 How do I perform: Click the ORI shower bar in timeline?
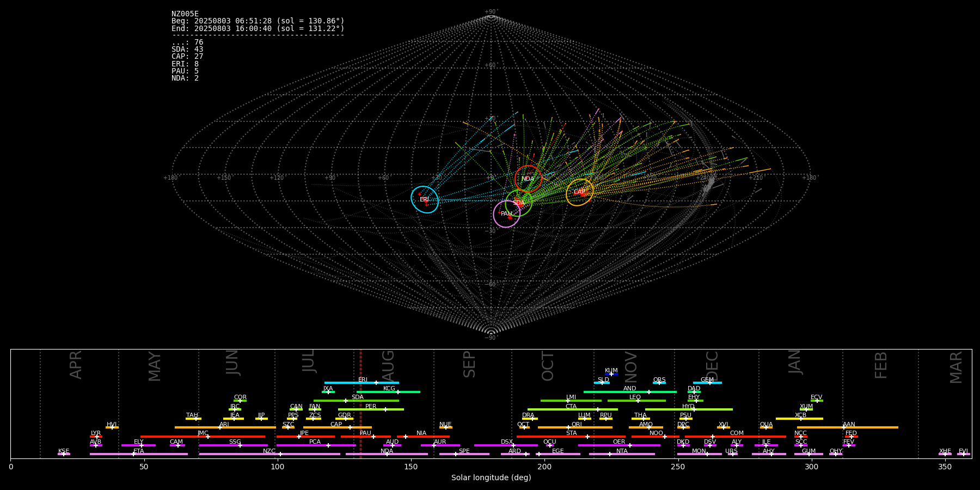click(575, 427)
